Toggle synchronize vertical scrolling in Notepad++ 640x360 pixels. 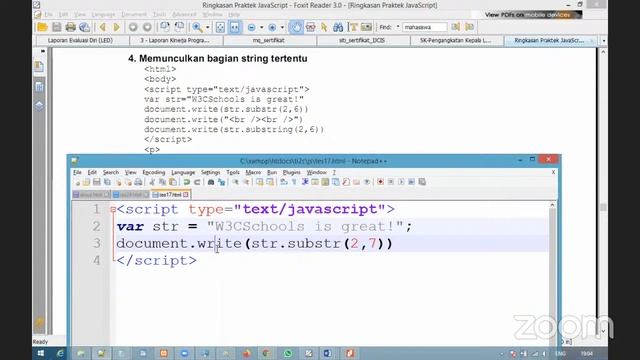pos(260,182)
